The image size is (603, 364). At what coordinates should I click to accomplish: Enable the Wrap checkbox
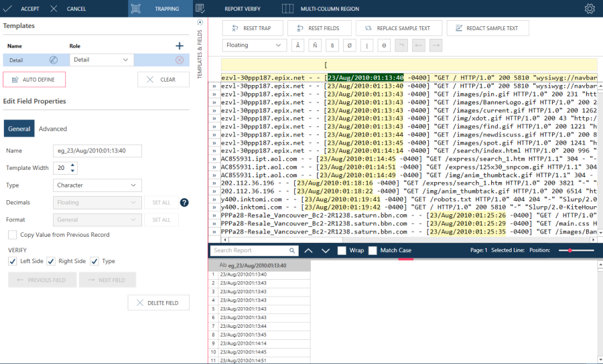342,250
